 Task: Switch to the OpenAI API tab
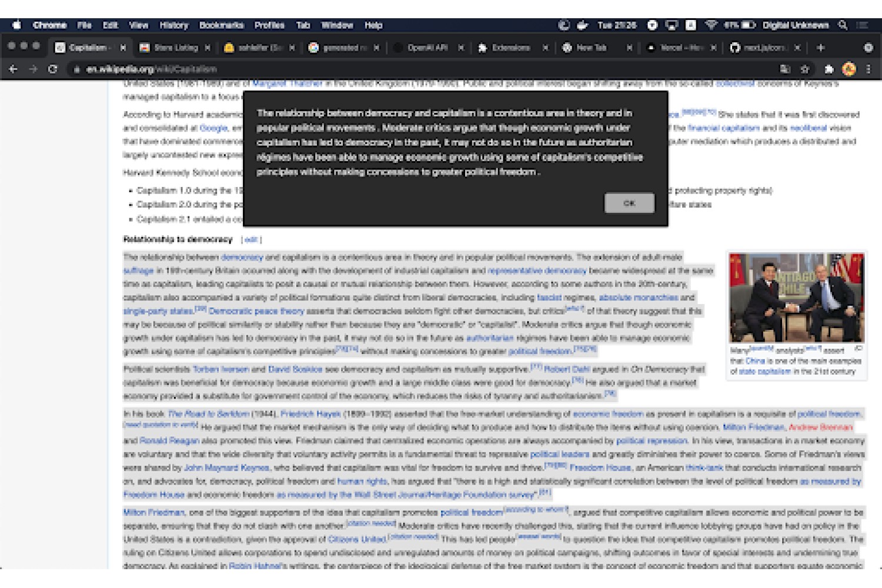[428, 48]
